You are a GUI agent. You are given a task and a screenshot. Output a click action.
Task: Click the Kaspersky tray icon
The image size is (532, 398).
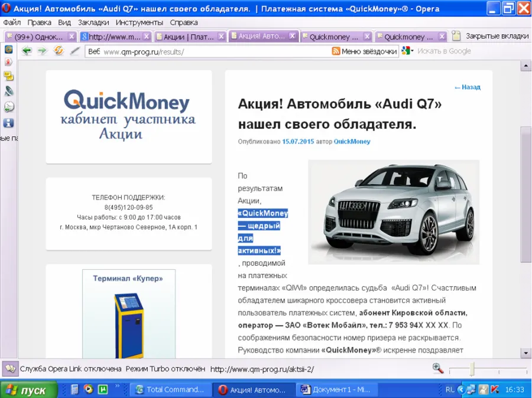tap(495, 390)
